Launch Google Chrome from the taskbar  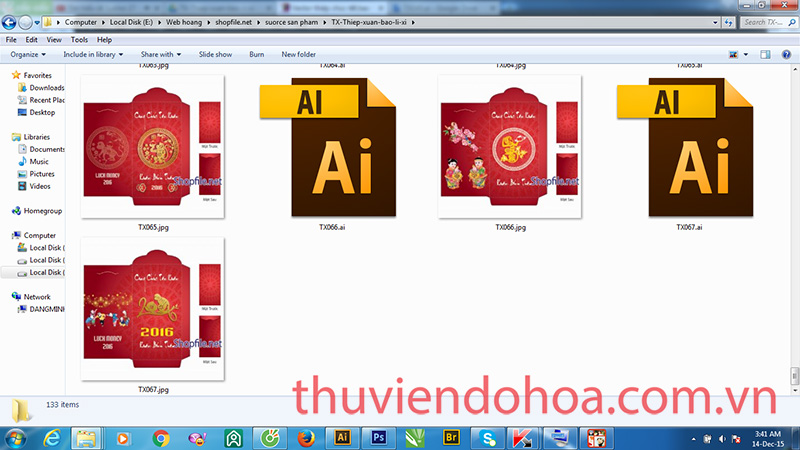(x=161, y=438)
